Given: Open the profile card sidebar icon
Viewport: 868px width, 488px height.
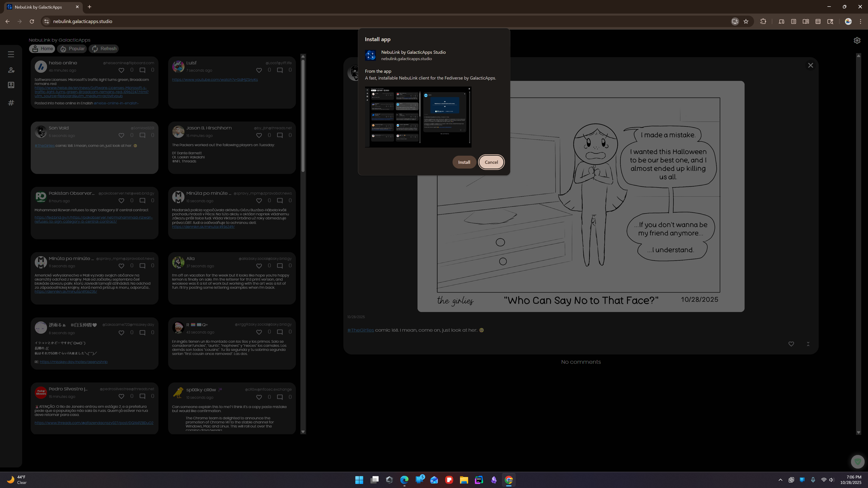Looking at the screenshot, I should (x=11, y=85).
